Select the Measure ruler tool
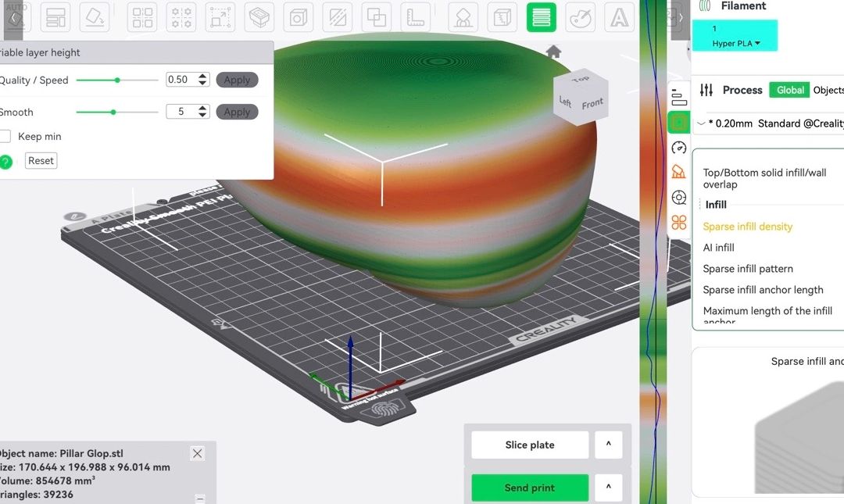844x504 pixels. [x=416, y=18]
